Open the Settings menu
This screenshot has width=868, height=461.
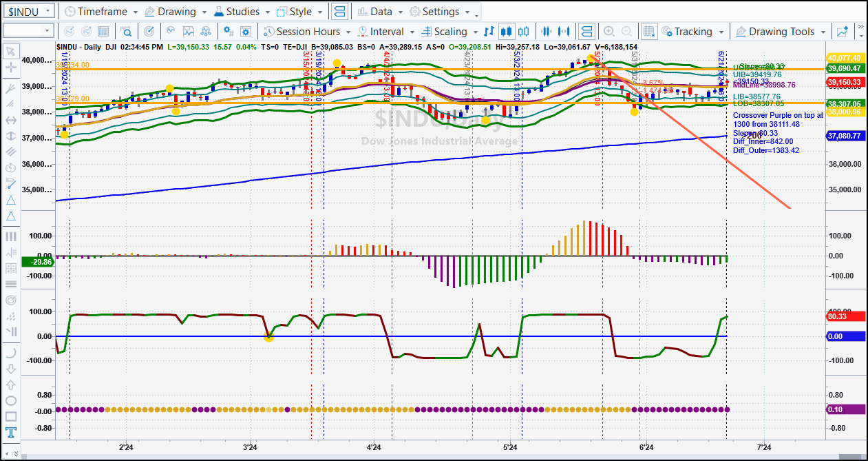coord(439,12)
